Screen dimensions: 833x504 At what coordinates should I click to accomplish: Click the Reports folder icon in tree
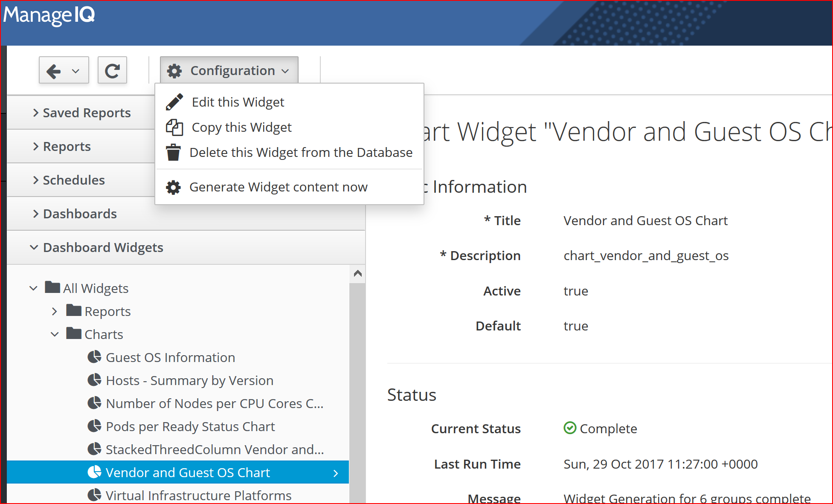click(x=73, y=311)
